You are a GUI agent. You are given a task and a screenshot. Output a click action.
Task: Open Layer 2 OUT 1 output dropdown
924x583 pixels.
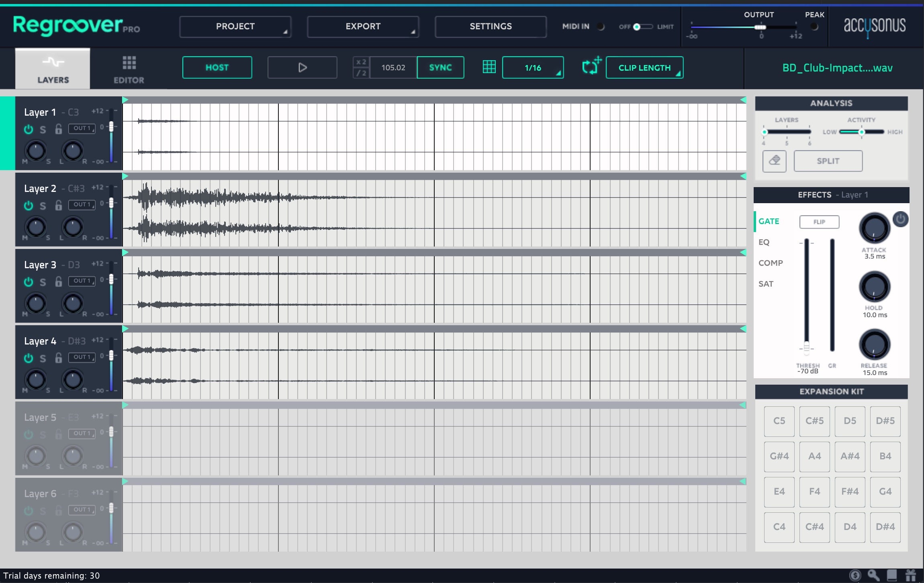(82, 205)
